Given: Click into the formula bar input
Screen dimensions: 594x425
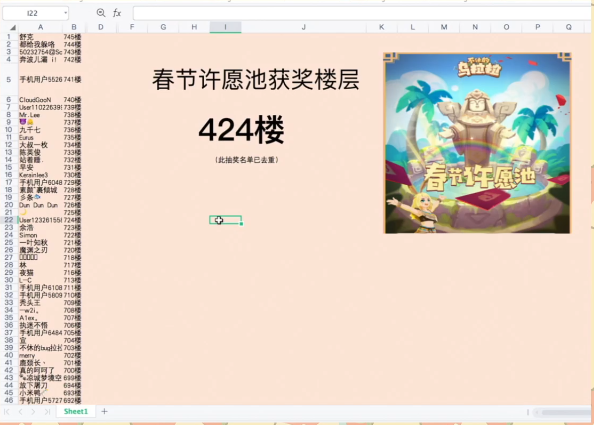Looking at the screenshot, I should [x=363, y=13].
